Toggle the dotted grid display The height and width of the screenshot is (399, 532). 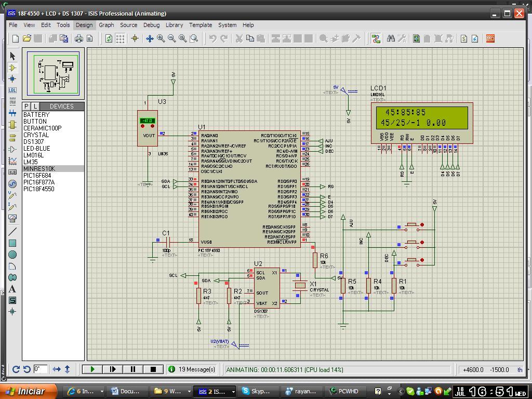tap(120, 38)
